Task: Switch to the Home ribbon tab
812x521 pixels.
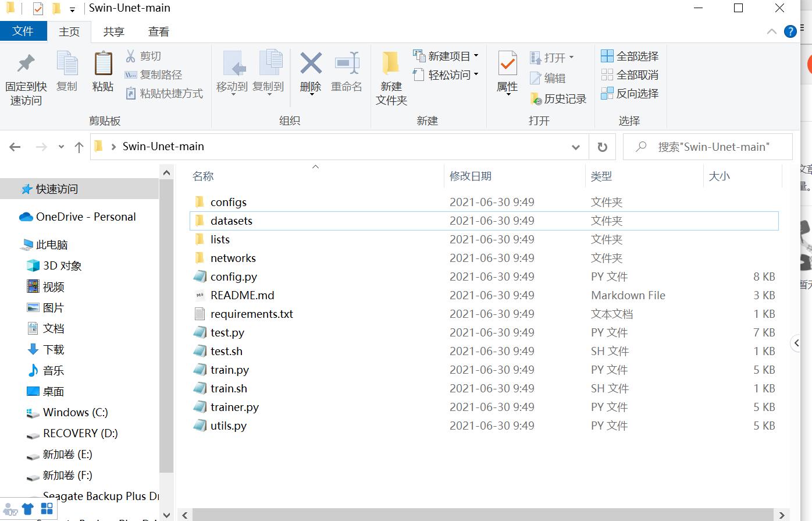Action: [x=69, y=31]
